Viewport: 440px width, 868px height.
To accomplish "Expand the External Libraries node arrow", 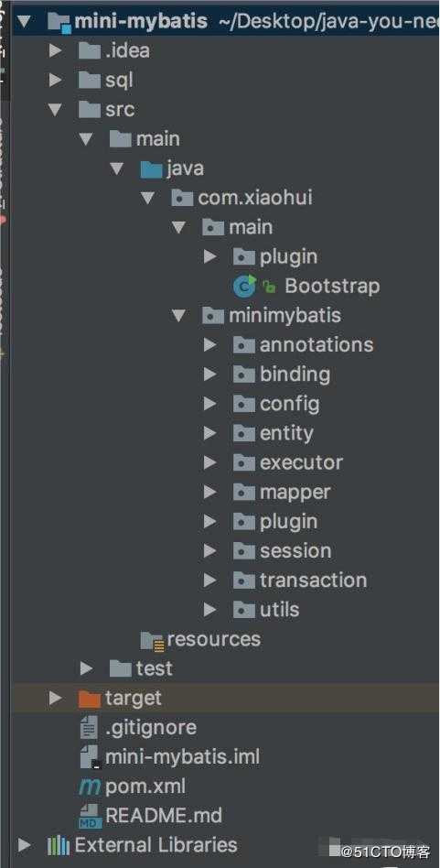I will pos(25,845).
